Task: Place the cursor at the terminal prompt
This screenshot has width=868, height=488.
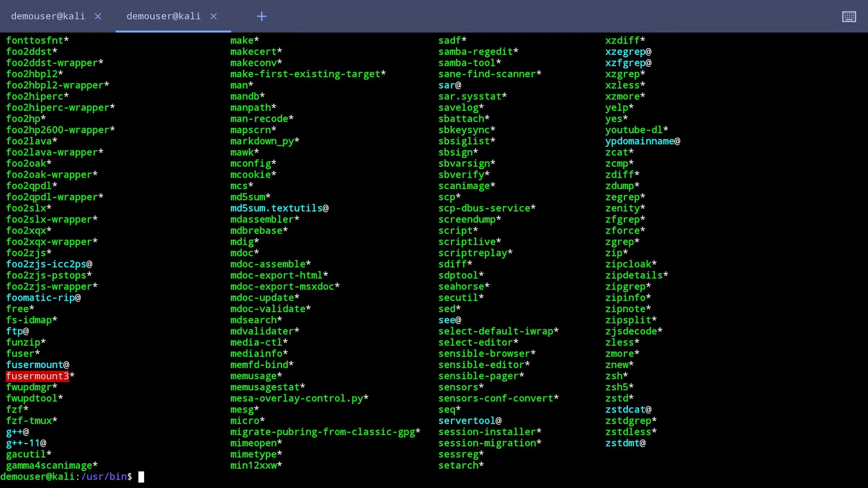Action: [140, 477]
